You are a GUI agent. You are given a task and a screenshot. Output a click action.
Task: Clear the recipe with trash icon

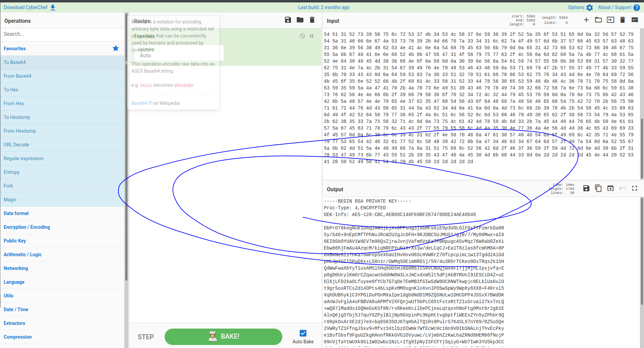(312, 20)
